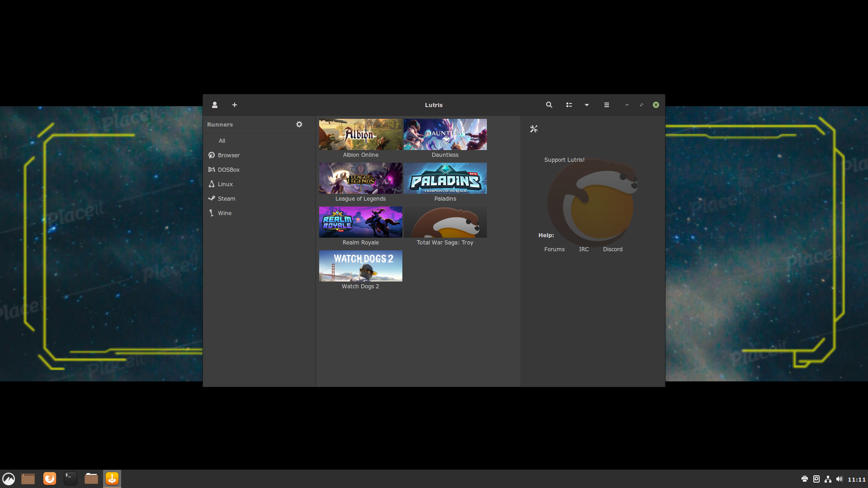The height and width of the screenshot is (488, 868).
Task: Click the user account icon in header
Action: (215, 105)
